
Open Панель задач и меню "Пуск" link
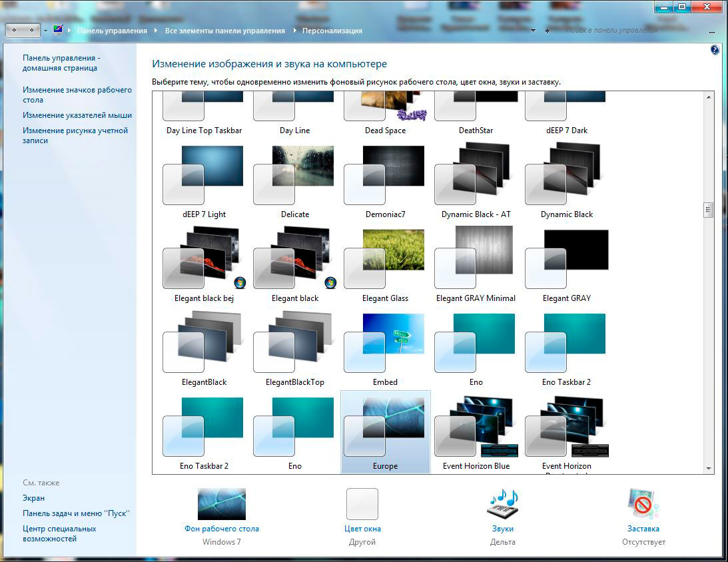(76, 513)
